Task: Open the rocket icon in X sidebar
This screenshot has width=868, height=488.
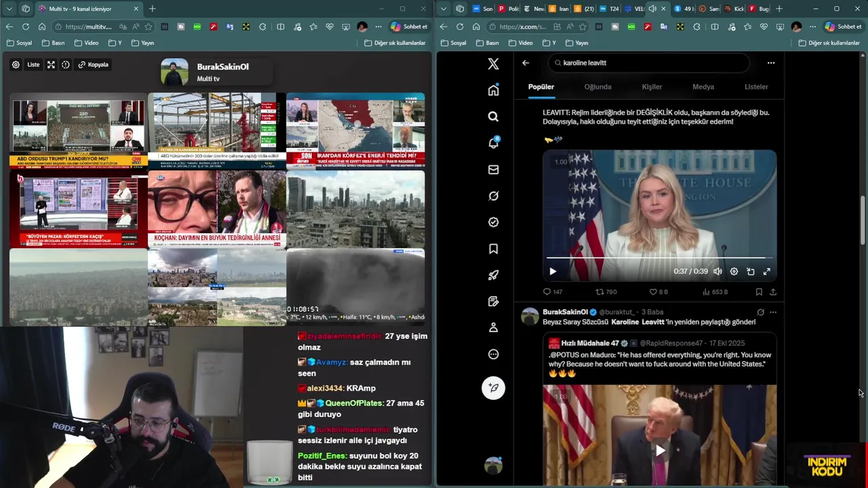Action: point(493,275)
